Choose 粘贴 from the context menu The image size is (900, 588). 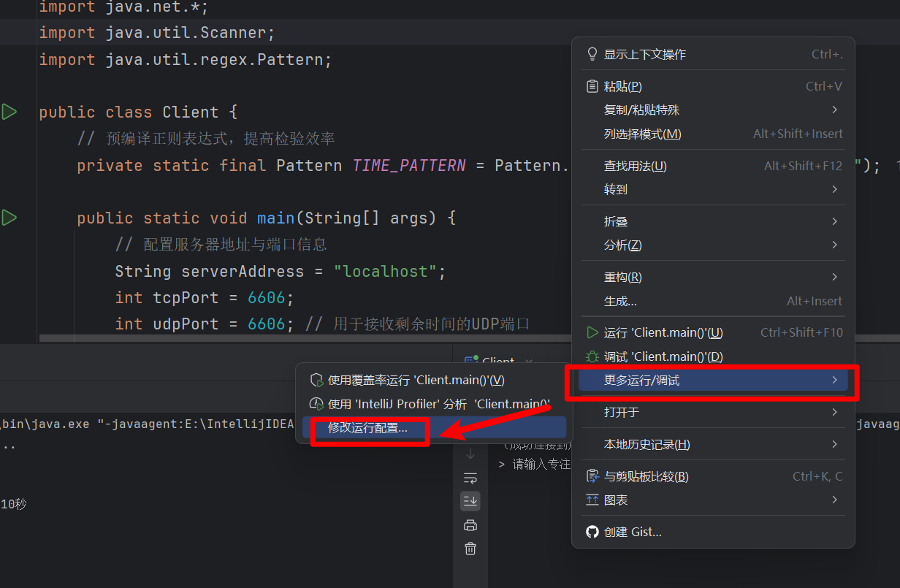click(x=622, y=86)
